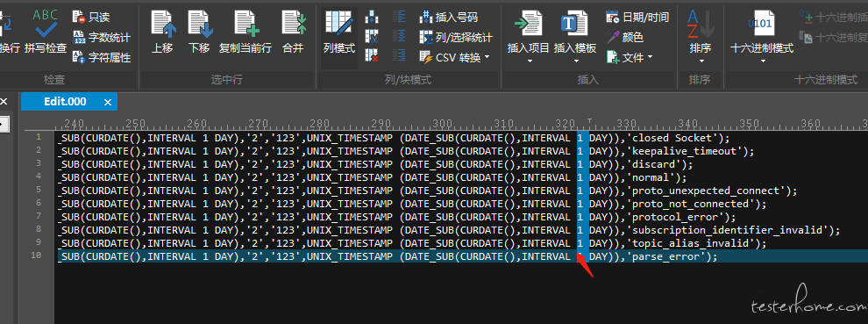
Task: Open the color (颜色) picker tool
Action: coord(625,37)
